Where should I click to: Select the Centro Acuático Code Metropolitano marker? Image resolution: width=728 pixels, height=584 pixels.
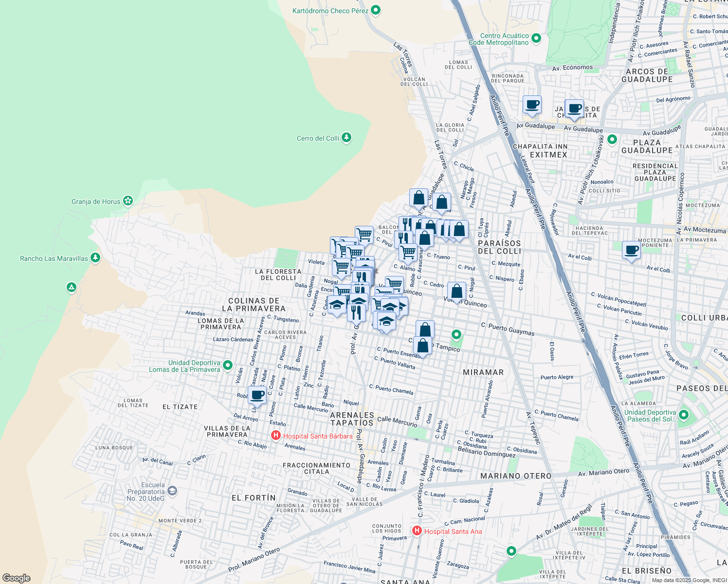536,38
